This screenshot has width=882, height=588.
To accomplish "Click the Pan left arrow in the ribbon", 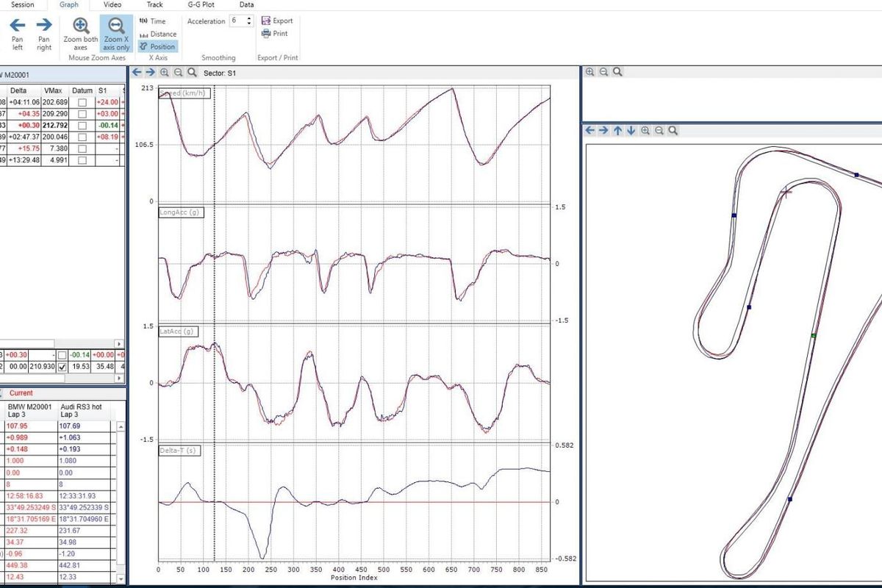I will pyautogui.click(x=18, y=25).
